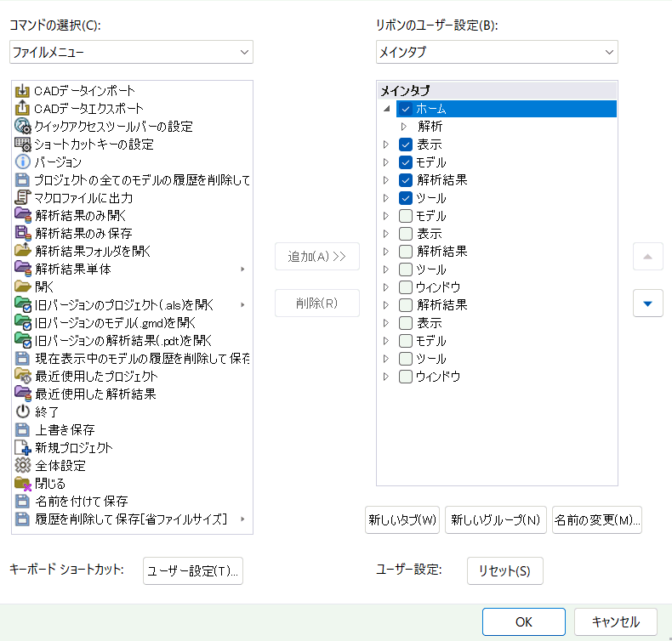Viewport: 672px width, 641px height.
Task: Toggle the checked ツール checkbox off
Action: pos(406,198)
